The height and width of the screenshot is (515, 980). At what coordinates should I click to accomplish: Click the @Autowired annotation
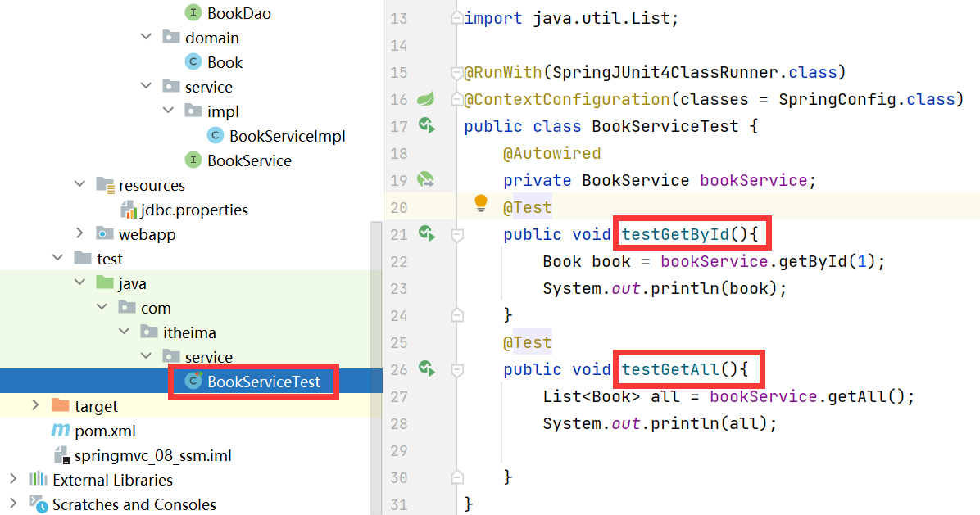point(552,153)
